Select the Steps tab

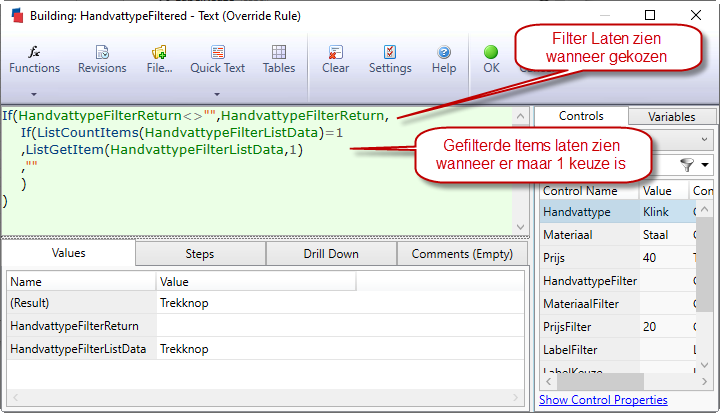(x=200, y=254)
